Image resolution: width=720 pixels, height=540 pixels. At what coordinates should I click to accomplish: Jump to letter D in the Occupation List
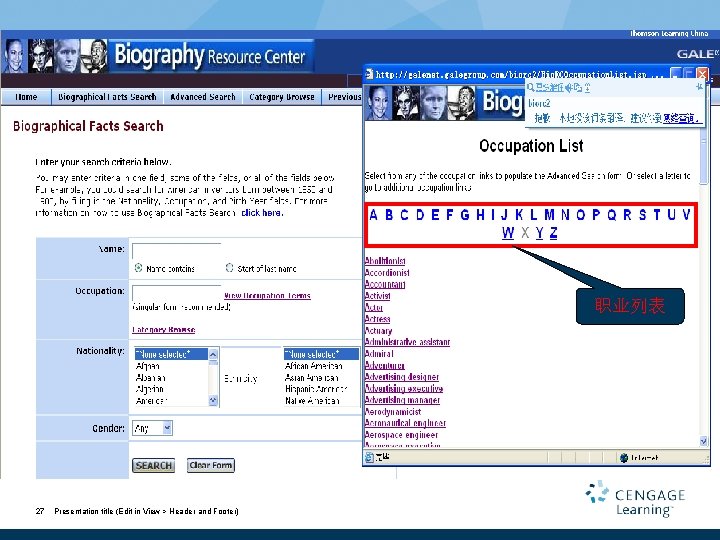point(420,214)
